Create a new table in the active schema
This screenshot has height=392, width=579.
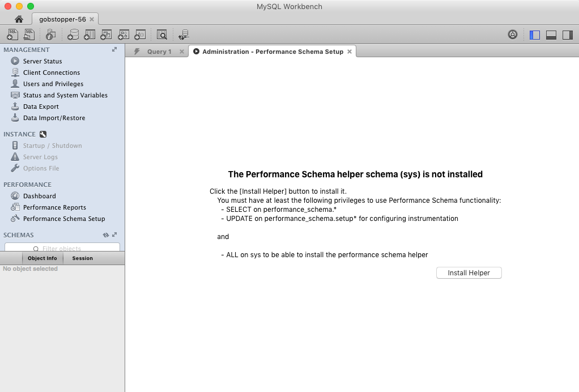pyautogui.click(x=89, y=34)
